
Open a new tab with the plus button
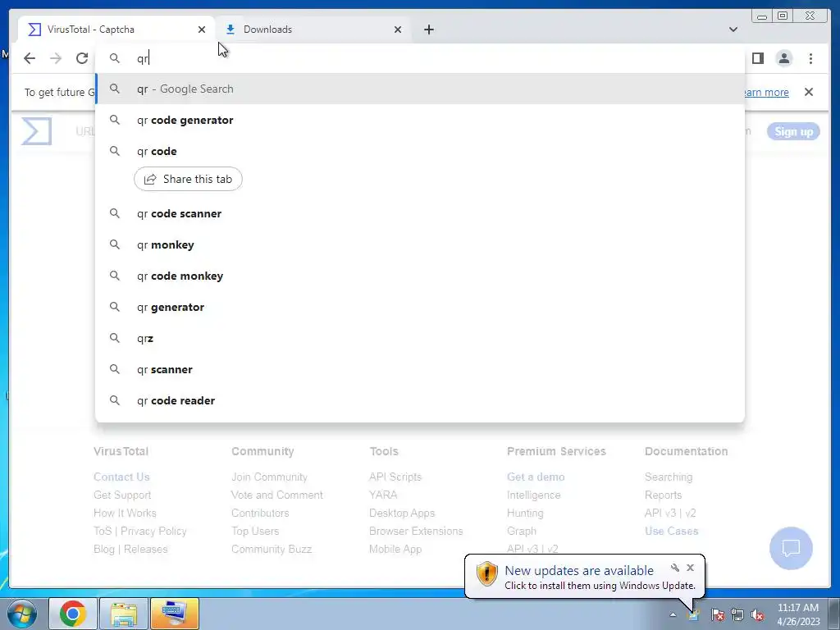pyautogui.click(x=428, y=30)
